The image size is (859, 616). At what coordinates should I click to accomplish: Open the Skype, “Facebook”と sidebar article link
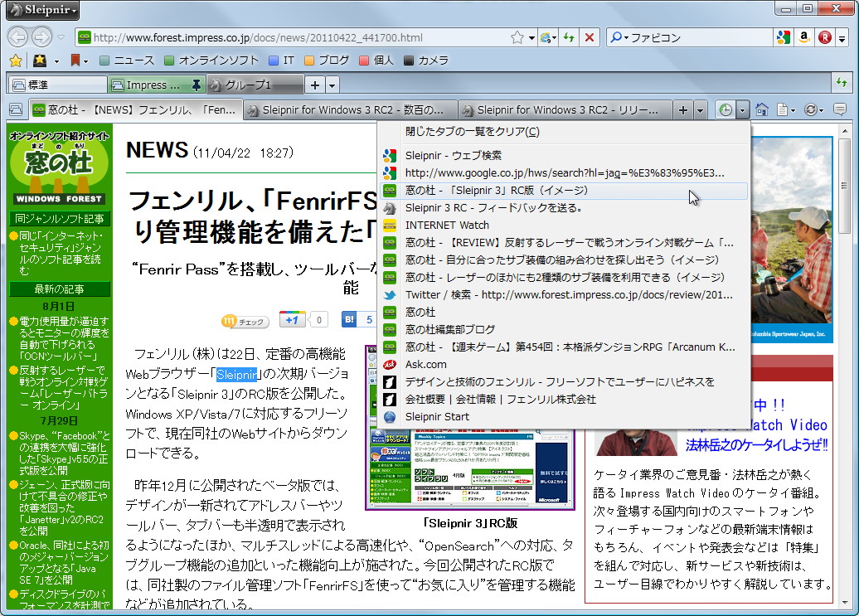tap(64, 453)
